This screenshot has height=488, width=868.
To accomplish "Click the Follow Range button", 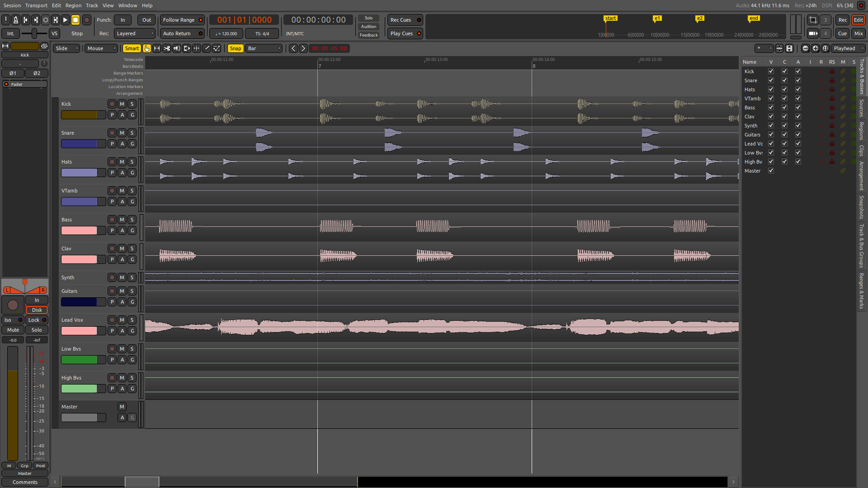I will click(179, 20).
